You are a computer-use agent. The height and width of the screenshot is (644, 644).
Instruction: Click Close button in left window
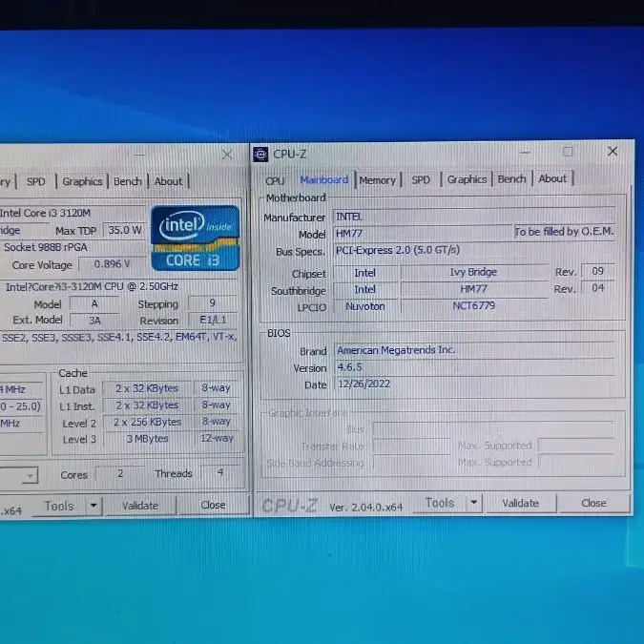(x=213, y=505)
